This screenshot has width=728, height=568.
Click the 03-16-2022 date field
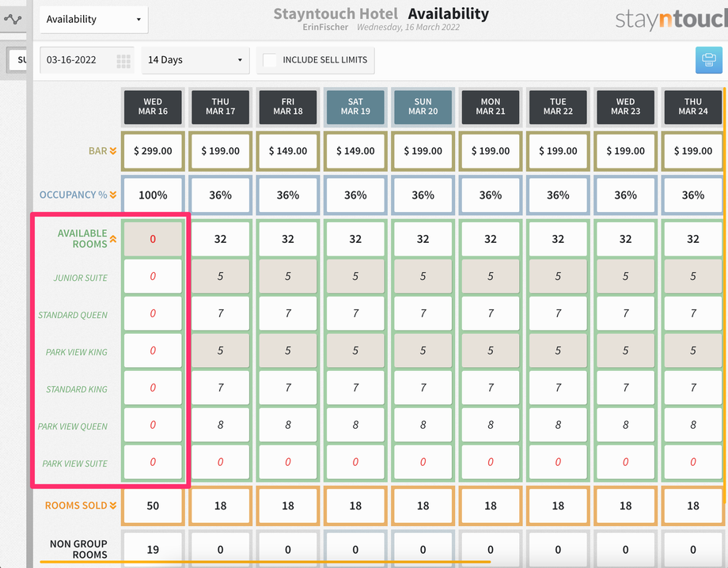click(x=87, y=60)
